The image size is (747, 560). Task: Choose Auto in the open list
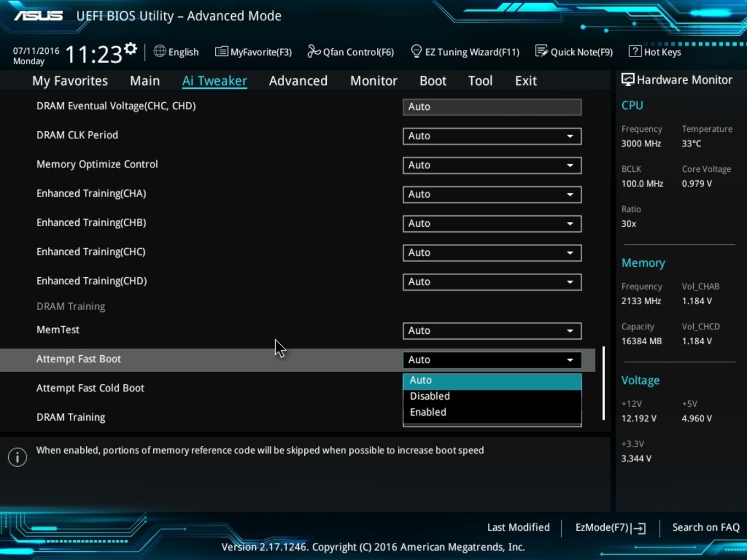pyautogui.click(x=492, y=380)
